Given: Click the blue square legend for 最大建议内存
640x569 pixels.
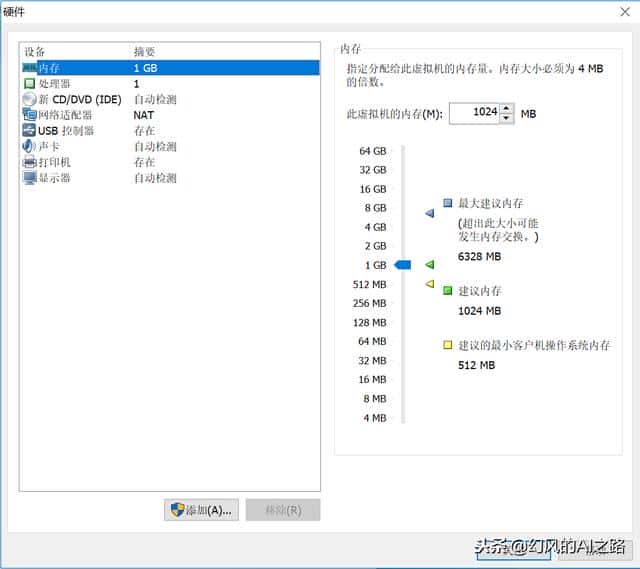Looking at the screenshot, I should 448,203.
